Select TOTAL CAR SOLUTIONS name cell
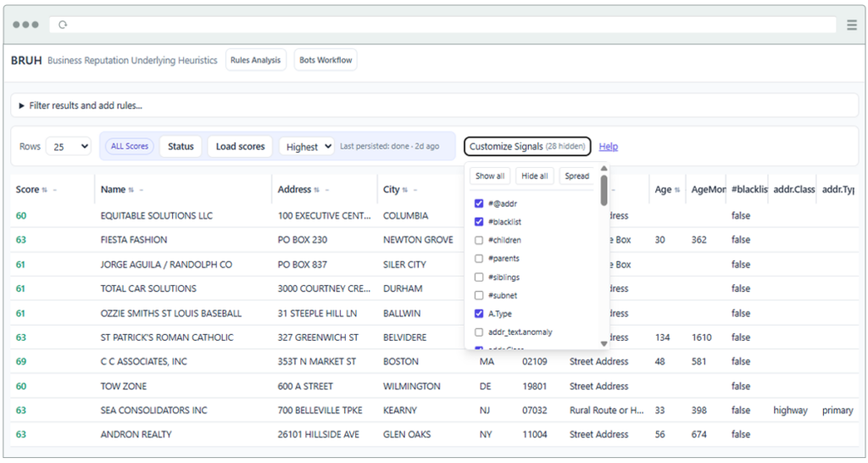 (x=148, y=288)
